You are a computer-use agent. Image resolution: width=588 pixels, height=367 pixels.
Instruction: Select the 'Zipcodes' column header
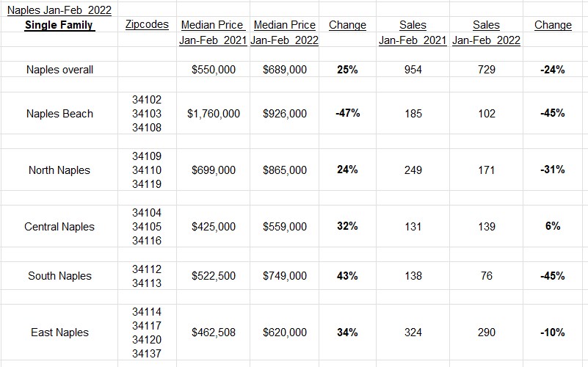[147, 24]
